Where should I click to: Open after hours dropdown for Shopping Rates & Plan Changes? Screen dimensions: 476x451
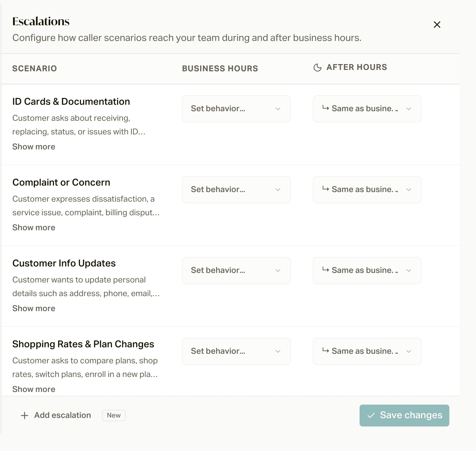pos(367,351)
